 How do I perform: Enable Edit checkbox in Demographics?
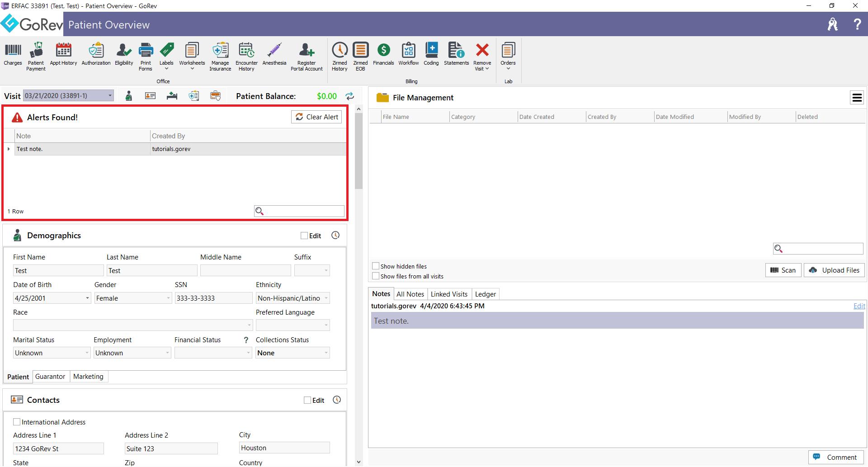pos(304,236)
